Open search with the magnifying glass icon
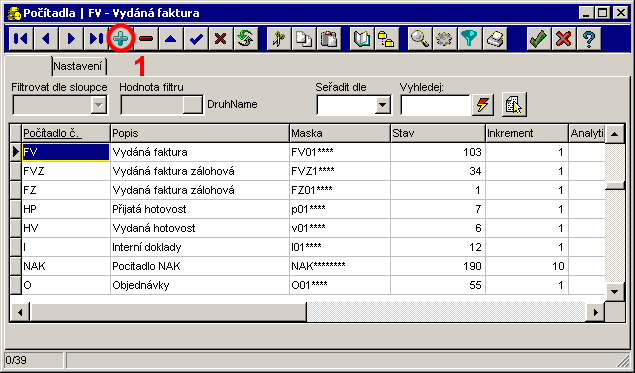This screenshot has width=635, height=373. 420,39
